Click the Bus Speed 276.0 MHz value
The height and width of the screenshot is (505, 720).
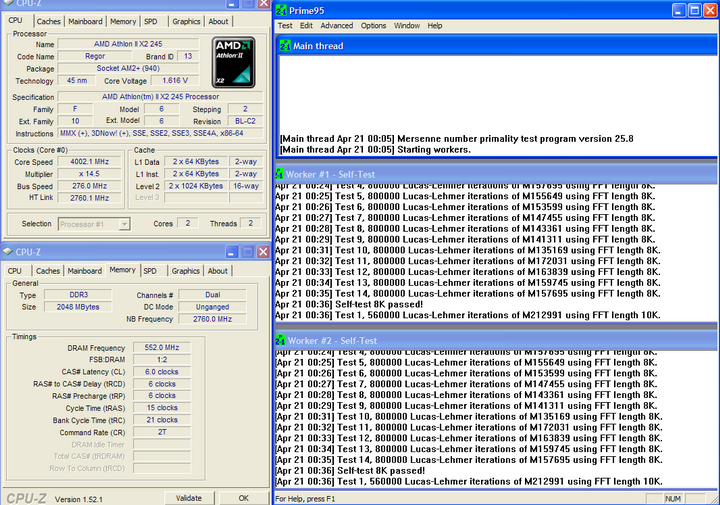pyautogui.click(x=90, y=186)
